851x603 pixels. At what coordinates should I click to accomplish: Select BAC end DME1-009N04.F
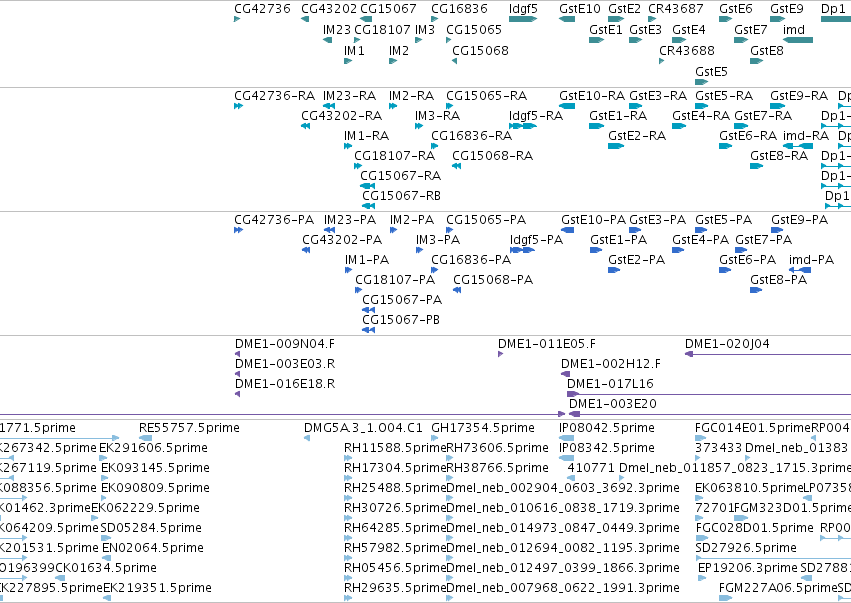pyautogui.click(x=285, y=344)
